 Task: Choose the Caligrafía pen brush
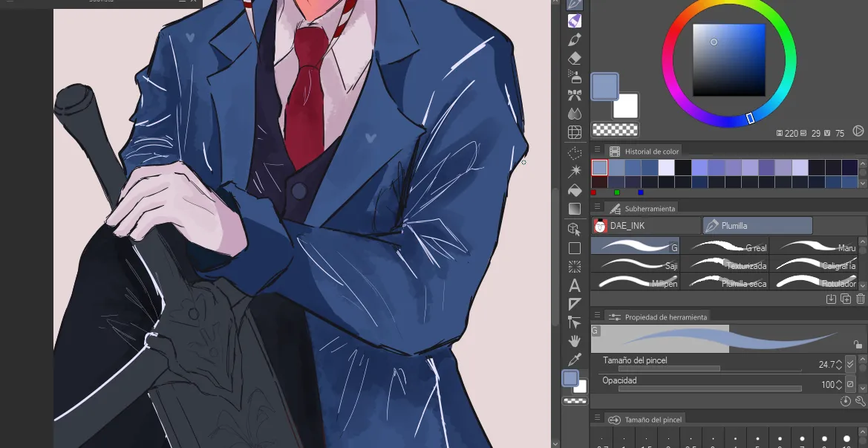click(813, 264)
